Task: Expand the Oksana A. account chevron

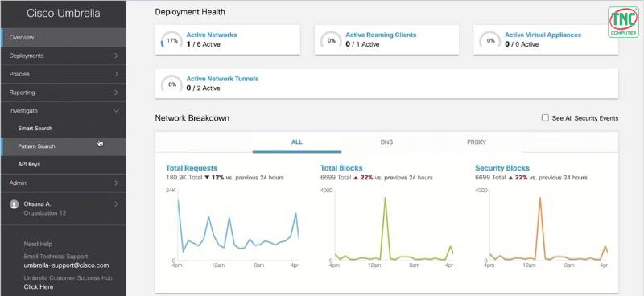Action: pos(116,203)
